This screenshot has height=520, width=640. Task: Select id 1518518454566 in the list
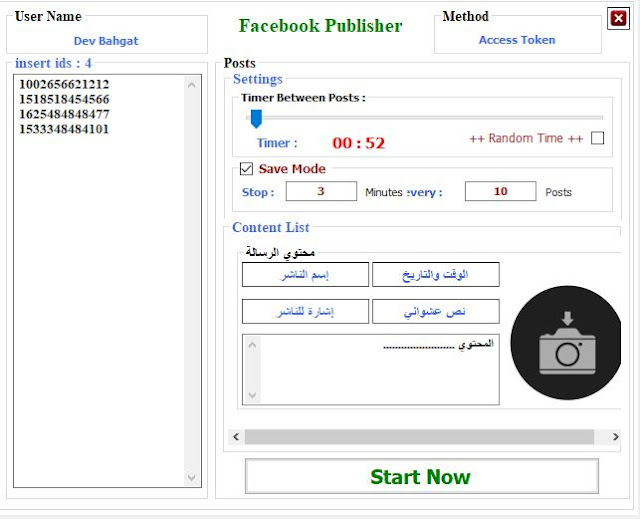click(64, 99)
